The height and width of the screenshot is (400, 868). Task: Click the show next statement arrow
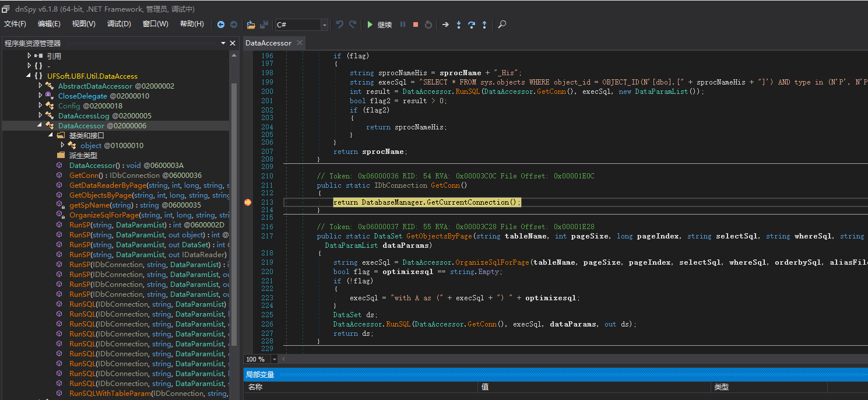coord(445,24)
